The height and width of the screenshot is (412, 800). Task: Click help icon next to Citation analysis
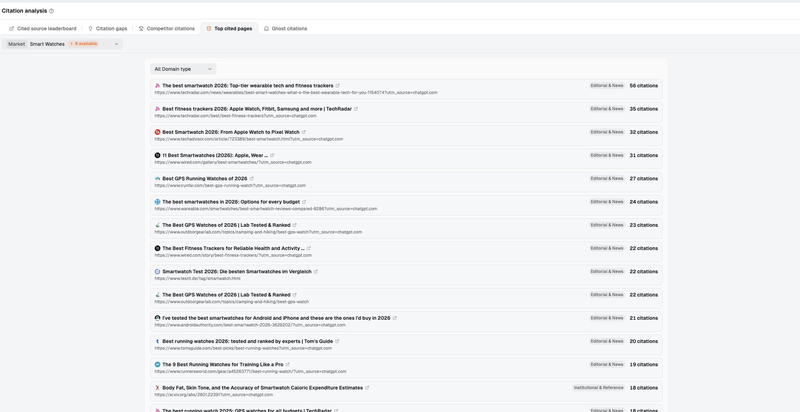coord(52,11)
